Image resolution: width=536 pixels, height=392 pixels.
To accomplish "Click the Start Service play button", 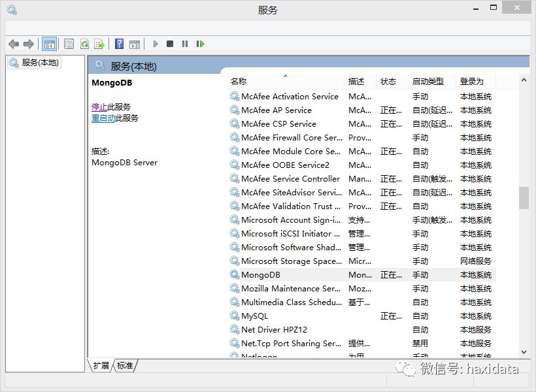I will coord(155,44).
